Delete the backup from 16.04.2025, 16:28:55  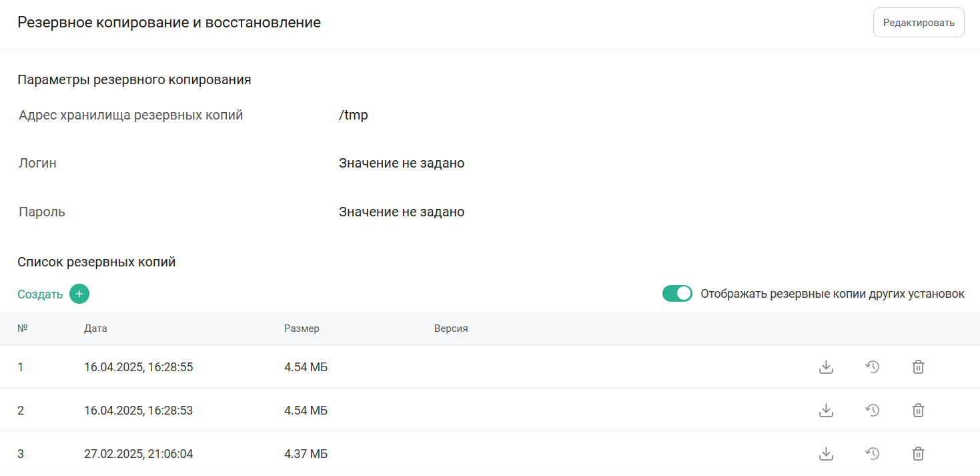[918, 367]
